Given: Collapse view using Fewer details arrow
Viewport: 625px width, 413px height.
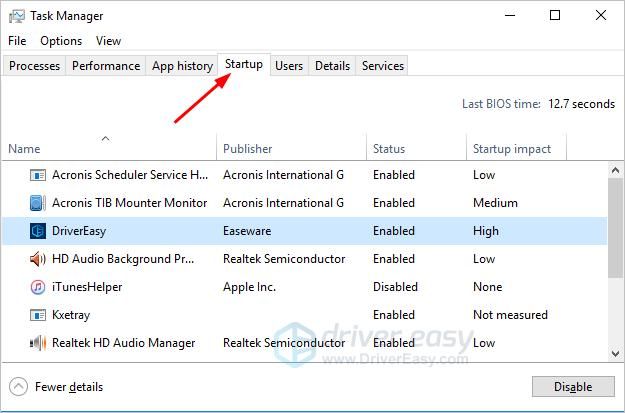Looking at the screenshot, I should (18, 387).
